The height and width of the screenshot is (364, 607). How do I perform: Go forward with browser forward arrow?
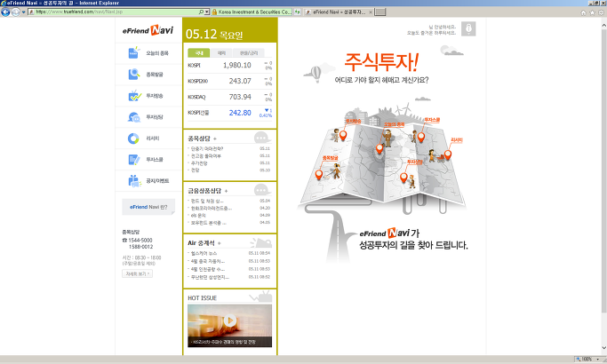point(15,12)
